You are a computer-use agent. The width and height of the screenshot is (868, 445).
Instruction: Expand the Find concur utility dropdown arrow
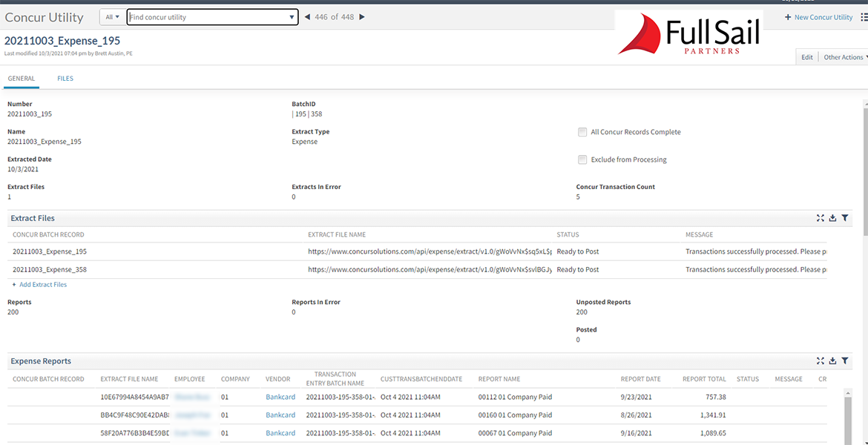pyautogui.click(x=292, y=17)
